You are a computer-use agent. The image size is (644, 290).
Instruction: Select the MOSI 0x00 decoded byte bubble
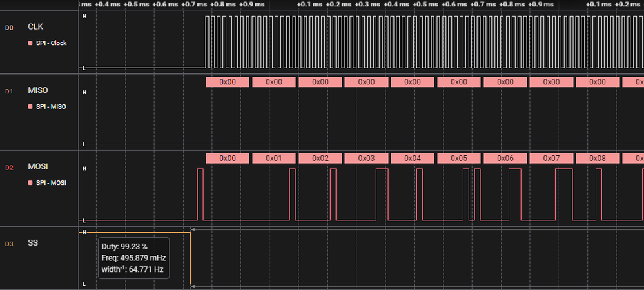228,158
